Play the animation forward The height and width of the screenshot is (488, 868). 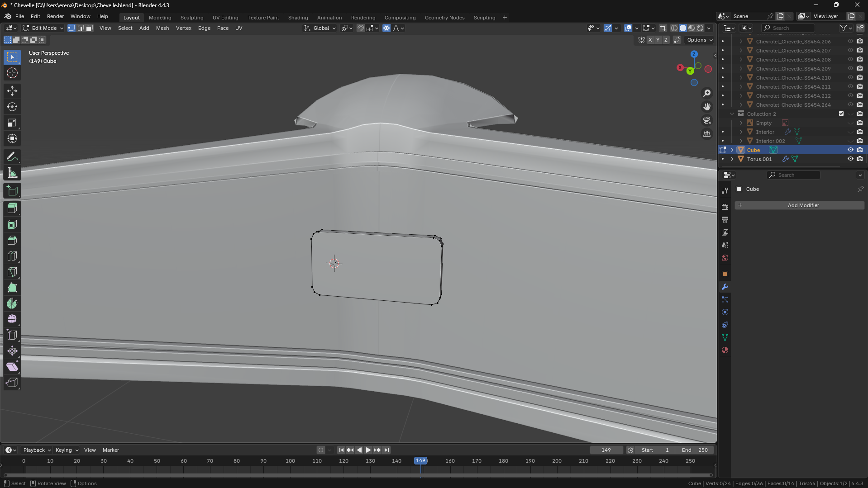pyautogui.click(x=368, y=450)
